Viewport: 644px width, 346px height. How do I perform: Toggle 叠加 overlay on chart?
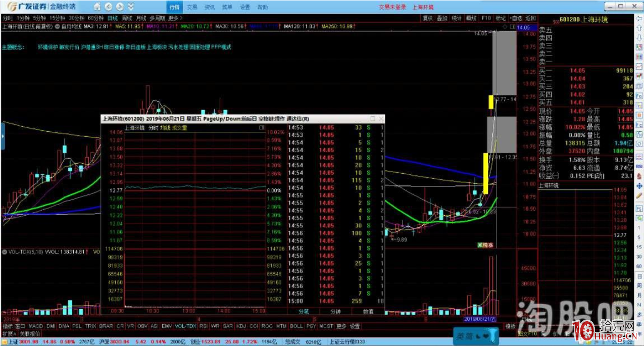click(x=442, y=18)
